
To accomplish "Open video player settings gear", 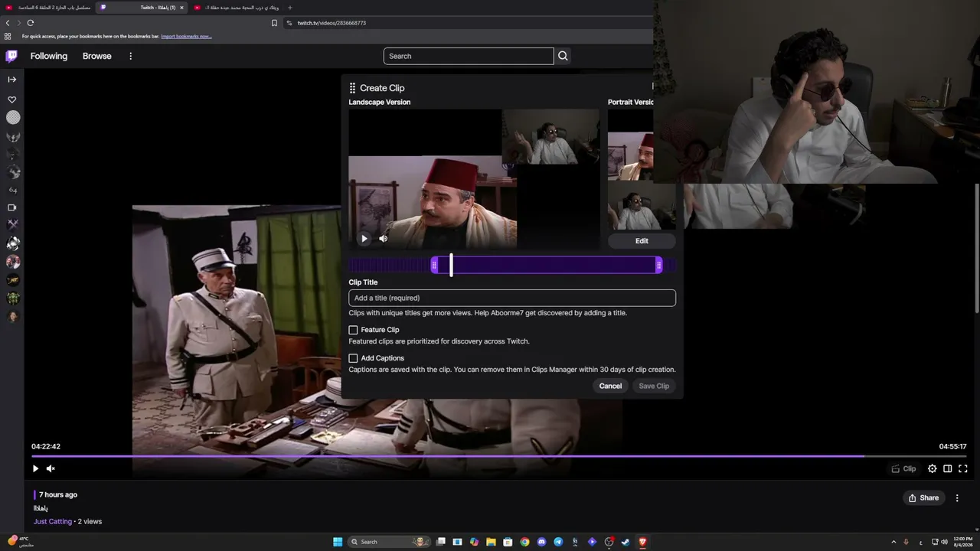I will [932, 468].
